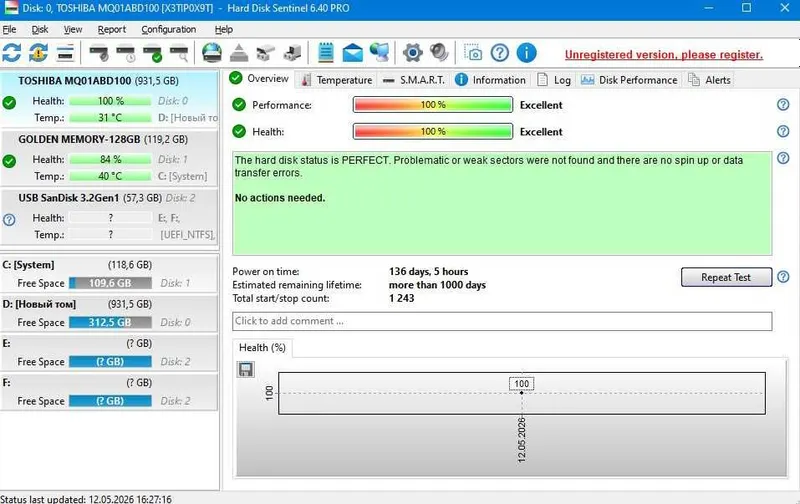The height and width of the screenshot is (504, 800).
Task: Click the disk list panel toolbar icon
Action: (x=65, y=53)
